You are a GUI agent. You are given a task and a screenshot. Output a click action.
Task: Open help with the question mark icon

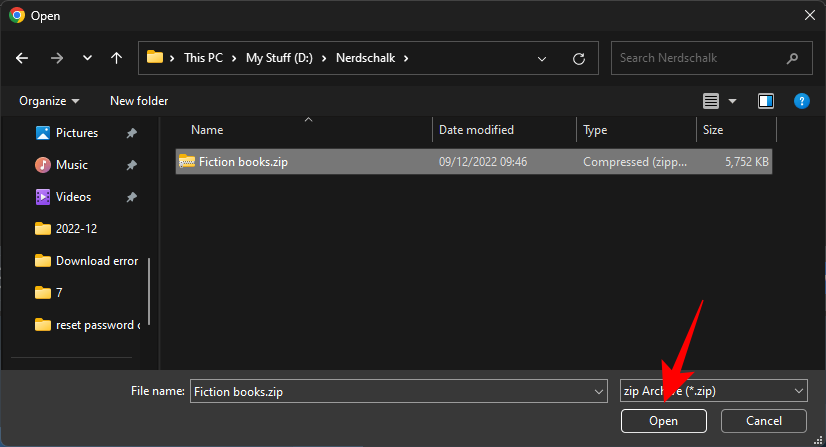click(x=801, y=101)
